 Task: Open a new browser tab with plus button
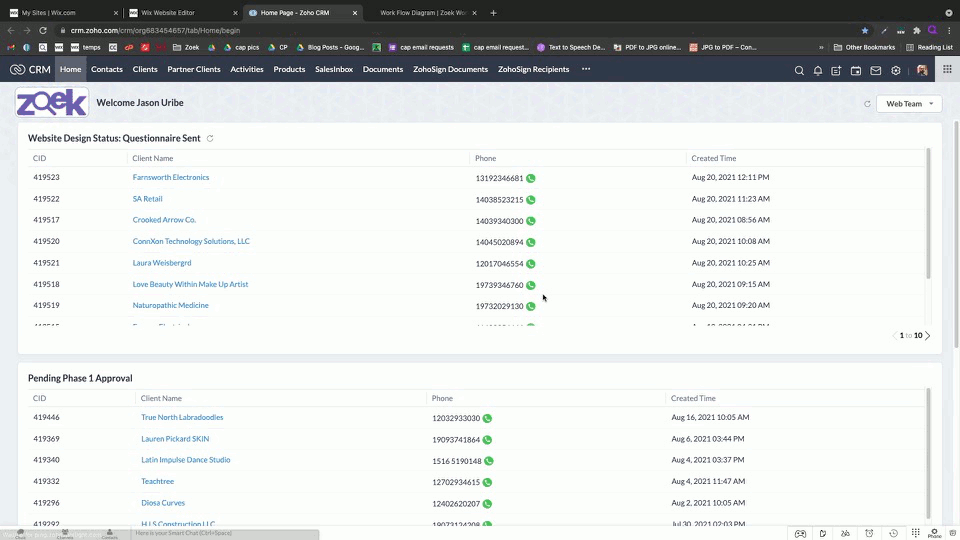[x=493, y=13]
